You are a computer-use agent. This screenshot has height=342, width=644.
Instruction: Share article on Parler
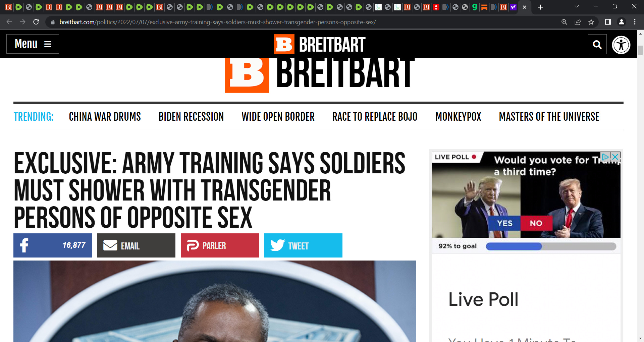point(220,245)
